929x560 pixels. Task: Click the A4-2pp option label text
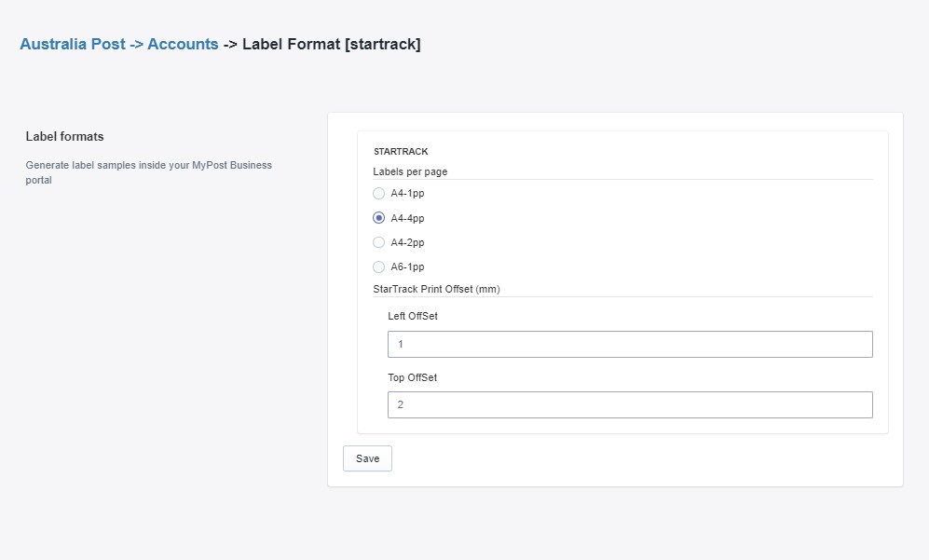tap(407, 242)
